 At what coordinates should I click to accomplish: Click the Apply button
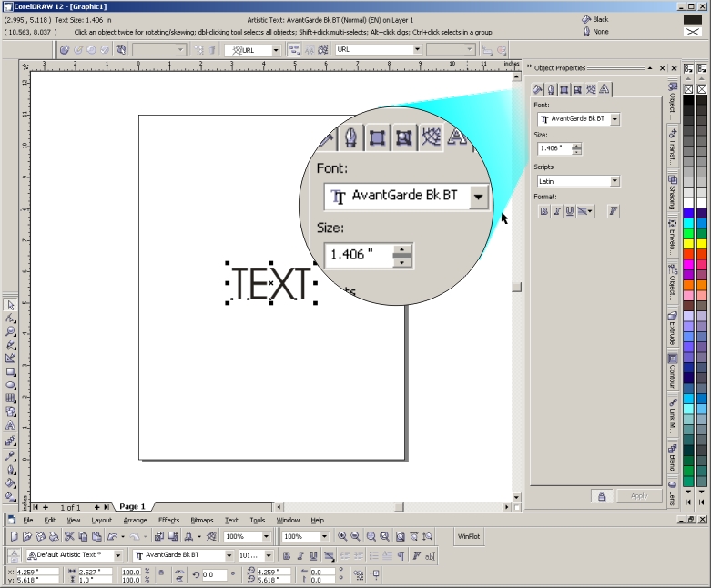pos(639,496)
